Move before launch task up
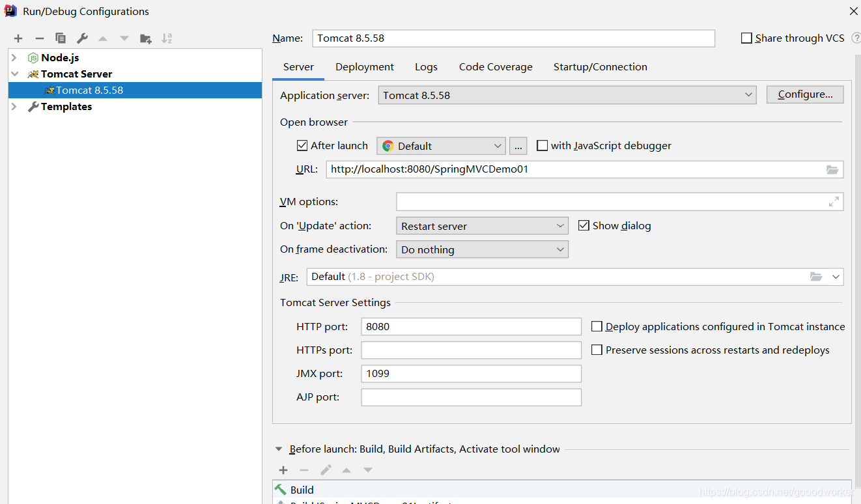 346,470
